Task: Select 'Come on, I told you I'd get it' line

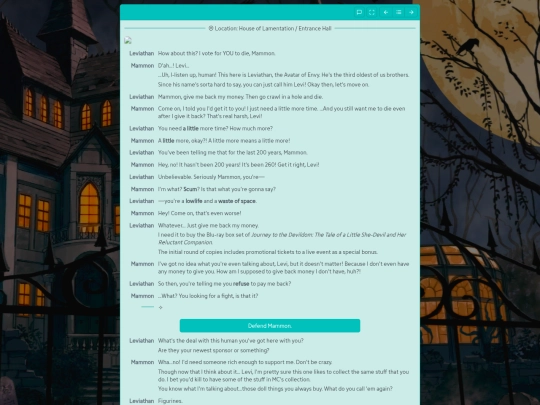Action: tap(281, 113)
